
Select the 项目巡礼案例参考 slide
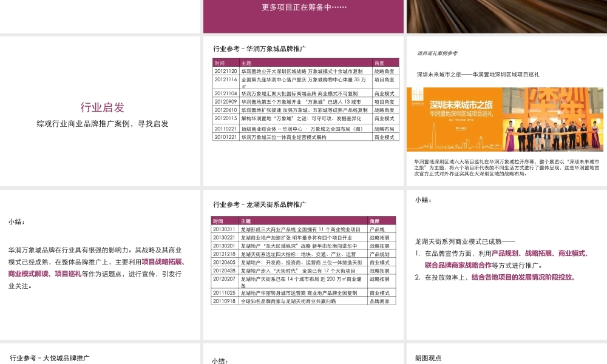click(507, 111)
